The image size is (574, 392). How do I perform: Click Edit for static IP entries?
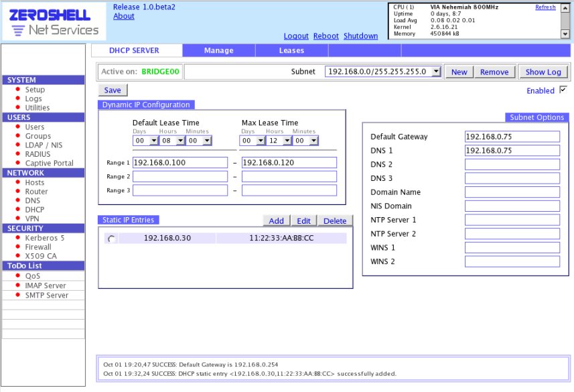pos(303,221)
